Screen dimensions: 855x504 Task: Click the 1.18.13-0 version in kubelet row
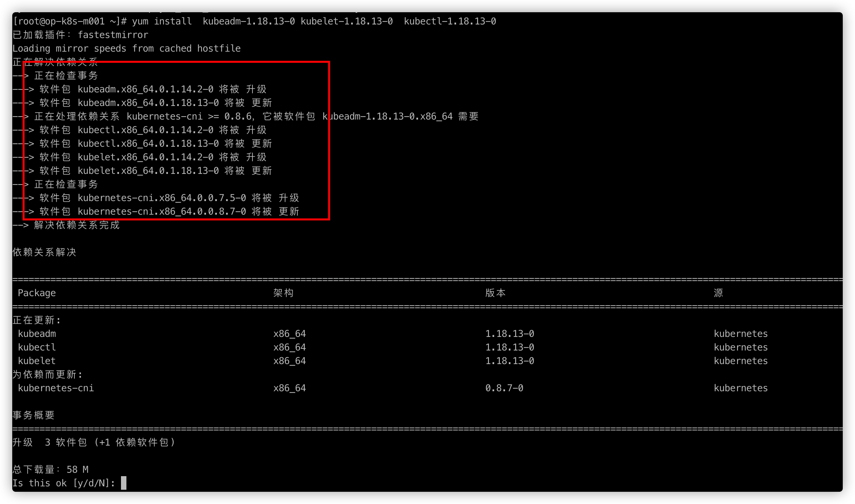tap(510, 361)
